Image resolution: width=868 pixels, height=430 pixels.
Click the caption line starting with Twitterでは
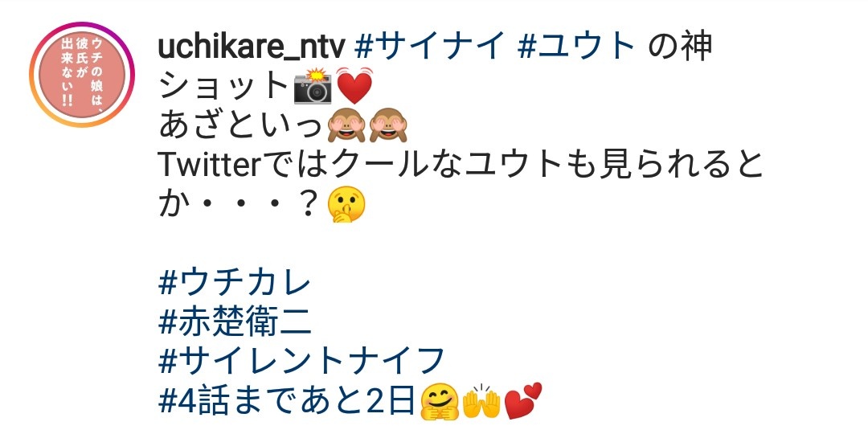click(461, 165)
